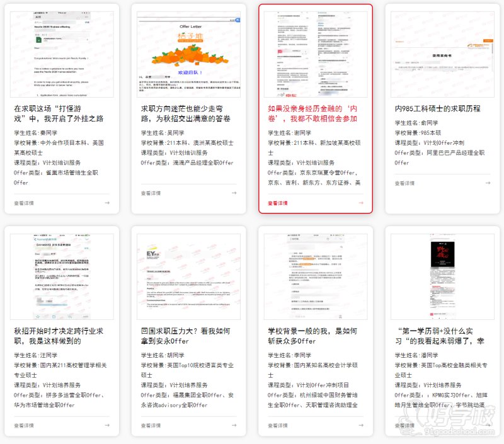Open the article titled 内985工科硕士的求职历程
This screenshot has height=444, width=504.
[x=437, y=108]
